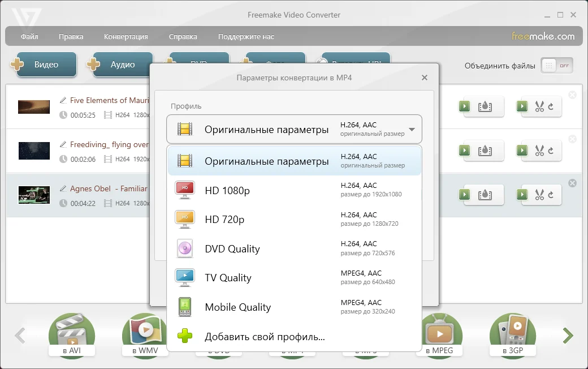Open the Файл menu
The image size is (588, 369).
[x=29, y=37]
